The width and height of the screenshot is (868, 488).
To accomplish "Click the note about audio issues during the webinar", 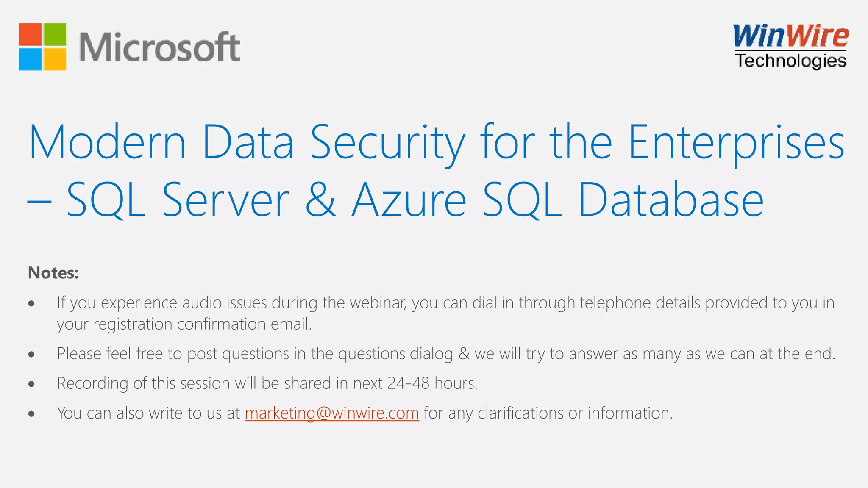I will (445, 303).
